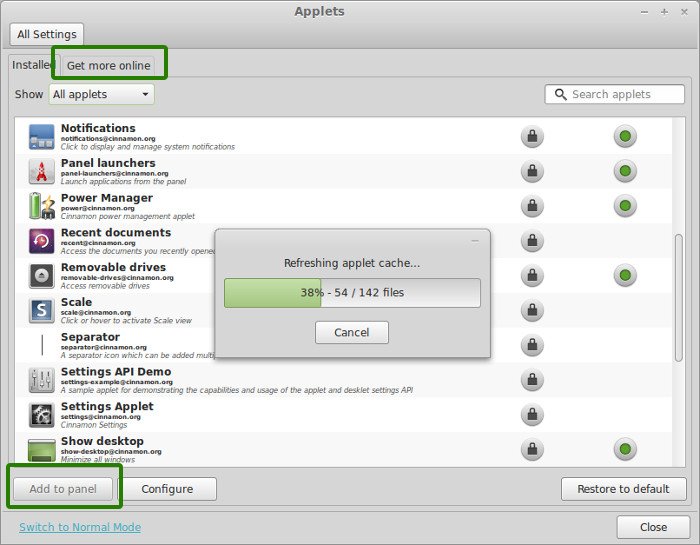The image size is (700, 545).
Task: Select the Show desktop applet name
Action: [102, 441]
